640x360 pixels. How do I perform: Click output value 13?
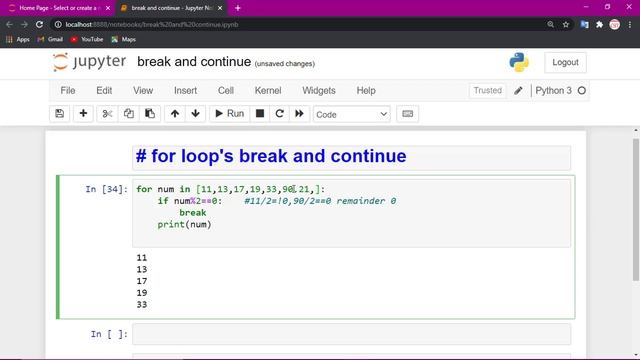[x=142, y=269]
